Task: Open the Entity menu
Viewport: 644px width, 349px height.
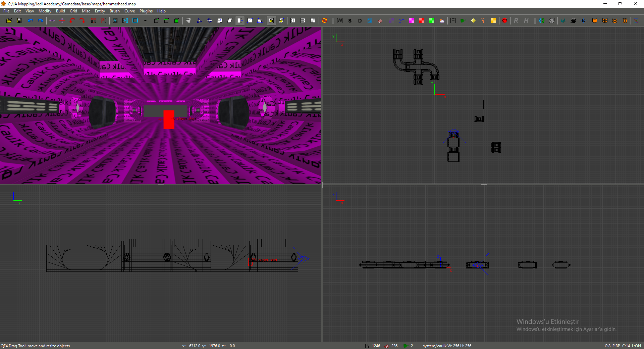Action: (100, 11)
